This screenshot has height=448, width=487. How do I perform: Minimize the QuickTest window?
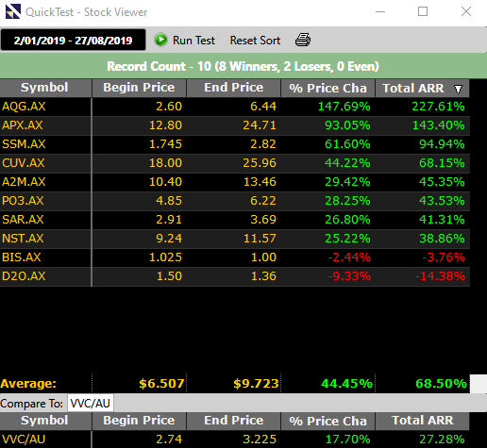(x=380, y=11)
